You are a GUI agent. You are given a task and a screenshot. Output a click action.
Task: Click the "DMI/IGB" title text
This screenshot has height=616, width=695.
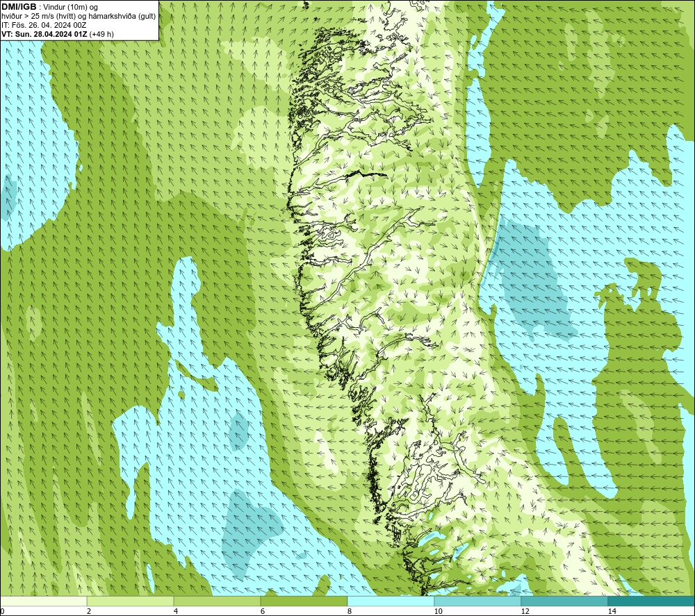coord(19,7)
